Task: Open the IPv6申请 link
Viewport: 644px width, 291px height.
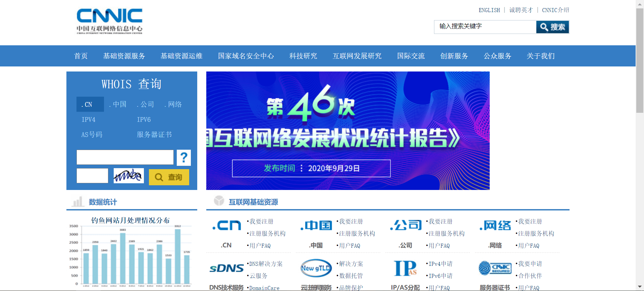Action: tap(440, 276)
